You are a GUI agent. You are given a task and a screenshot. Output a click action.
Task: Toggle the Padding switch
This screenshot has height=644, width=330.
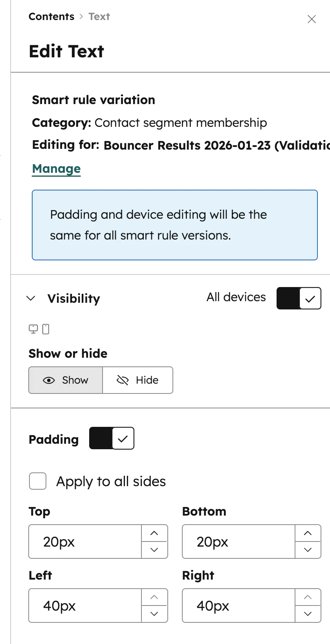coord(112,438)
